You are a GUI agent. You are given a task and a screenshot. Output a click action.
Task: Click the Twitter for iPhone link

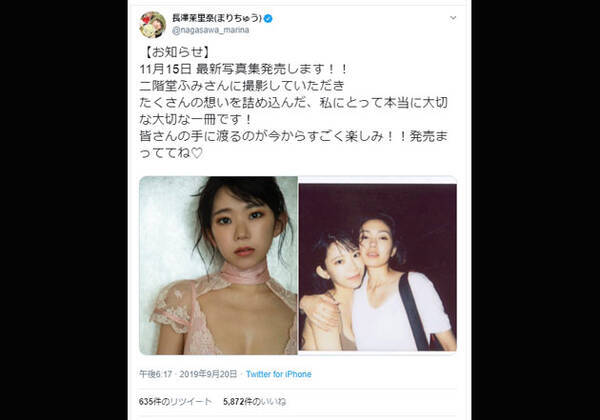point(279,374)
